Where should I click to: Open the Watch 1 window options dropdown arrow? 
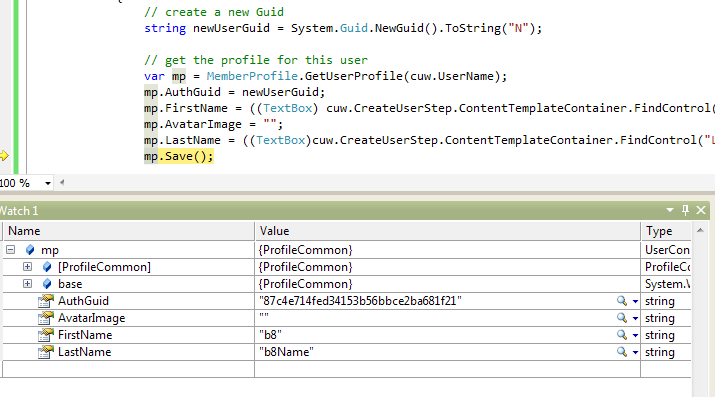point(670,210)
